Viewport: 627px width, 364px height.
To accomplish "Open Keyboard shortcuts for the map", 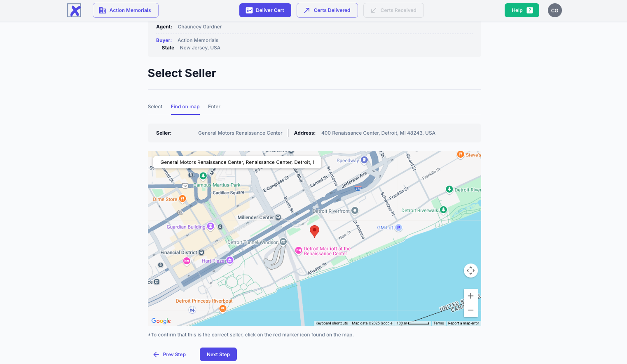I will coord(332,323).
